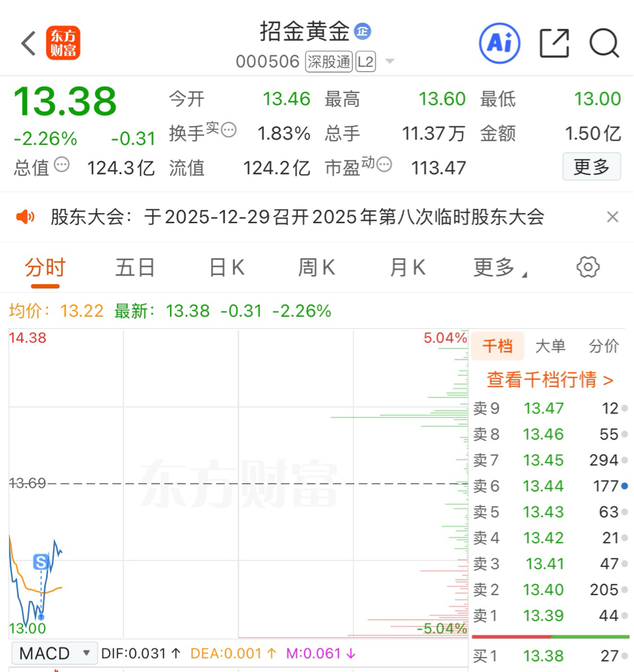
Task: Tap the 卖3 row at 13.41
Action: [551, 564]
